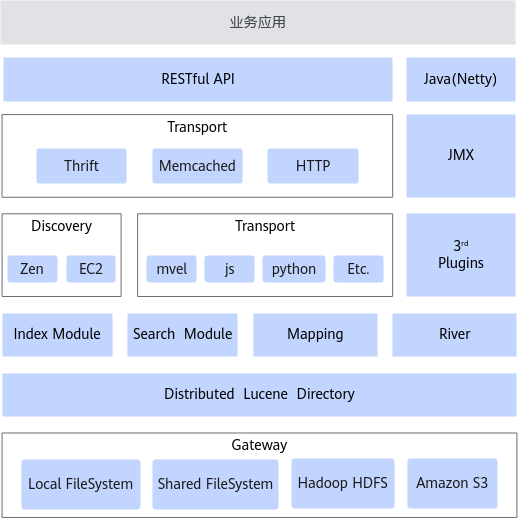
Task: Select the python box
Action: (294, 269)
